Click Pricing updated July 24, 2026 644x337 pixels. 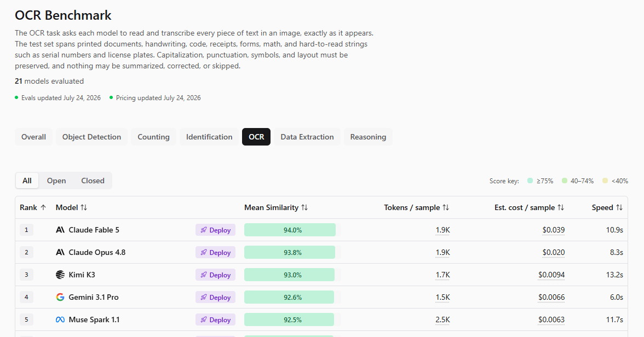click(158, 98)
